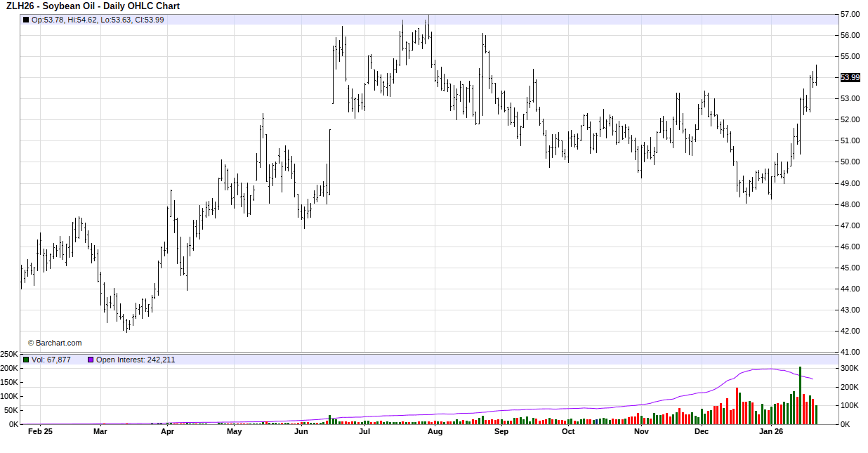Click the 250K volume axis label
This screenshot has height=453, width=868.
[9, 354]
